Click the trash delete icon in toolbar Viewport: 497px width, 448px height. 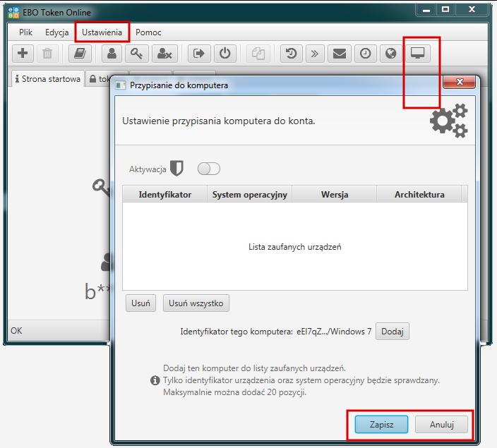[x=47, y=53]
